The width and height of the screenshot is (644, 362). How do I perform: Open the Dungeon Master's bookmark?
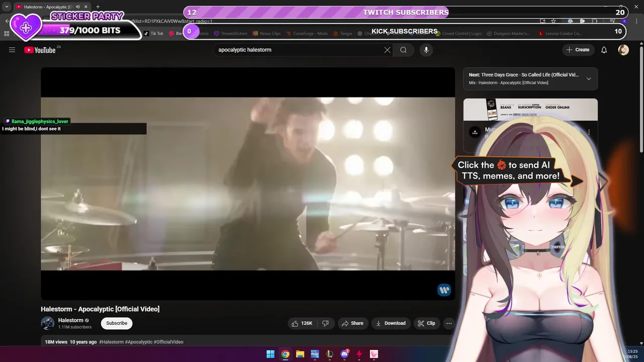[x=508, y=34]
